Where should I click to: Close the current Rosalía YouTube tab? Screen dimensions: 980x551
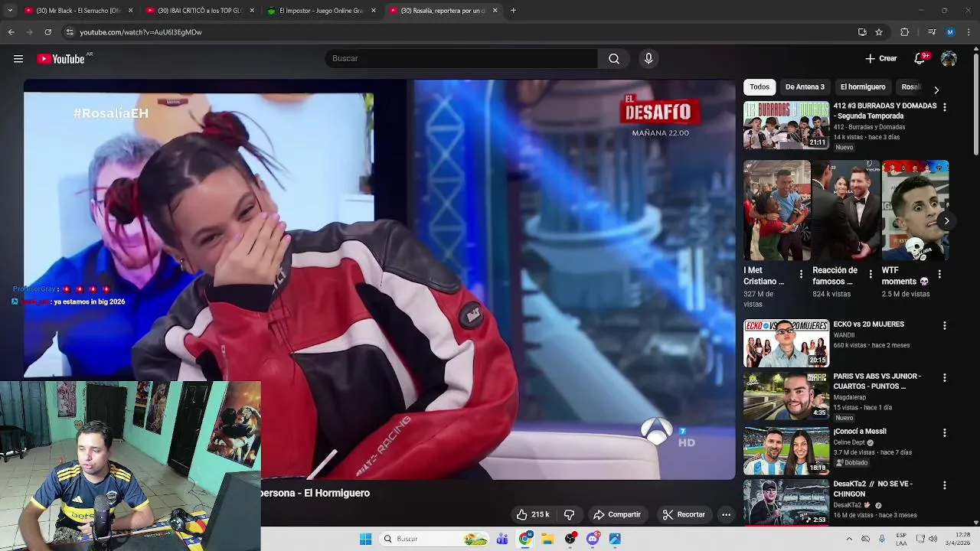pyautogui.click(x=495, y=11)
